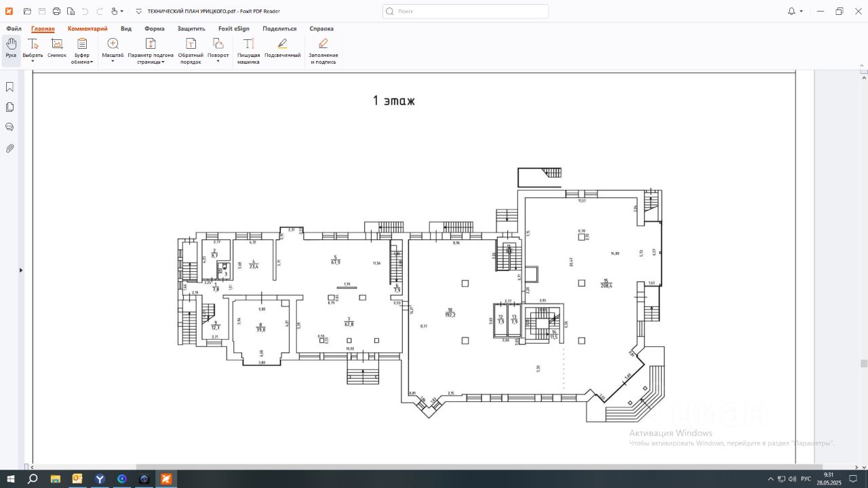Click the touch mode hand icon

pos(114,12)
